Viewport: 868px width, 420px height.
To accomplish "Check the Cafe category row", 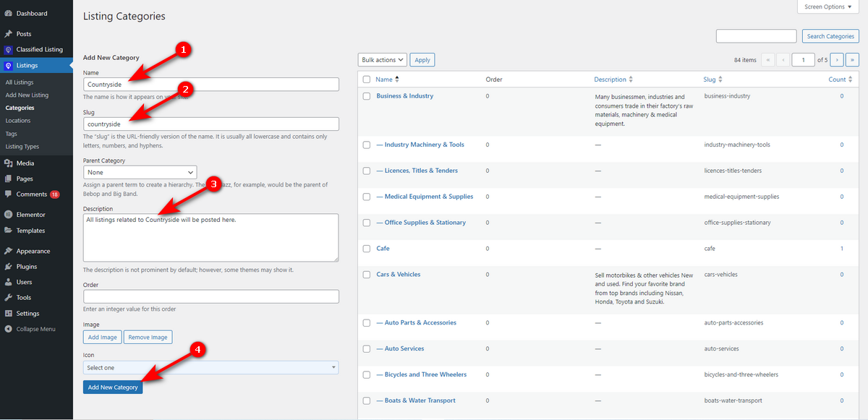I will (x=367, y=249).
